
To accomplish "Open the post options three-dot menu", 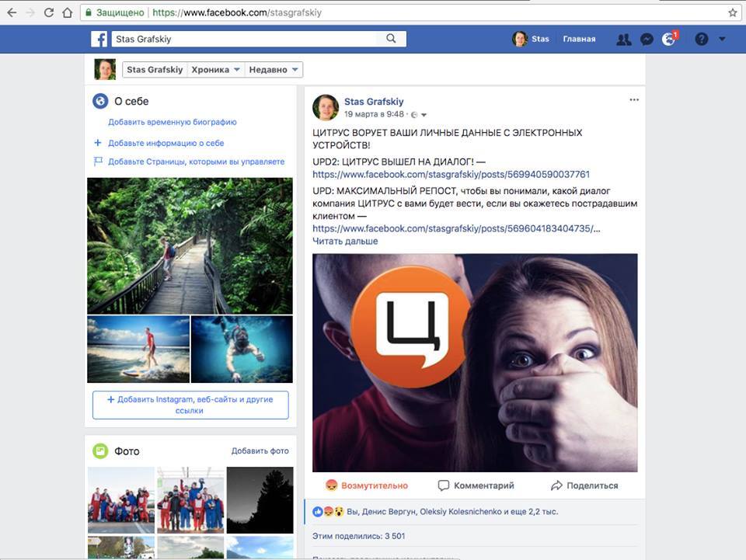I will pos(634,100).
